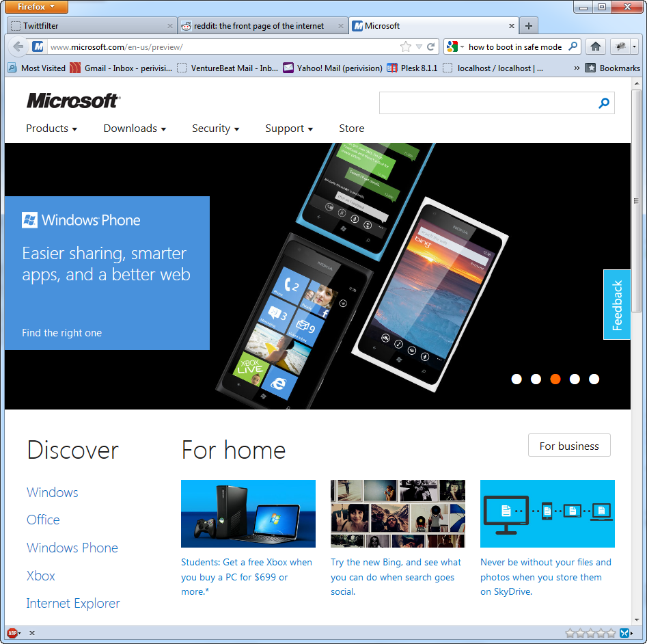Select the Microsoft browser tab

pos(433,25)
